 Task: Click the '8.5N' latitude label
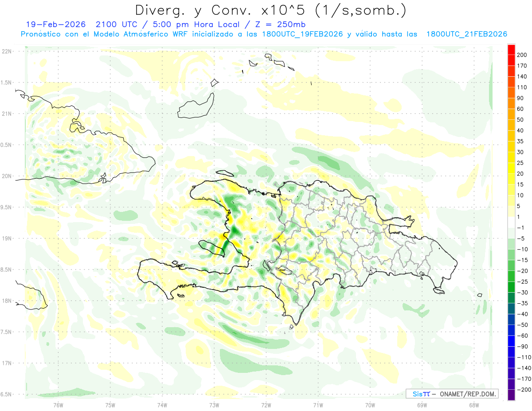click(x=6, y=270)
